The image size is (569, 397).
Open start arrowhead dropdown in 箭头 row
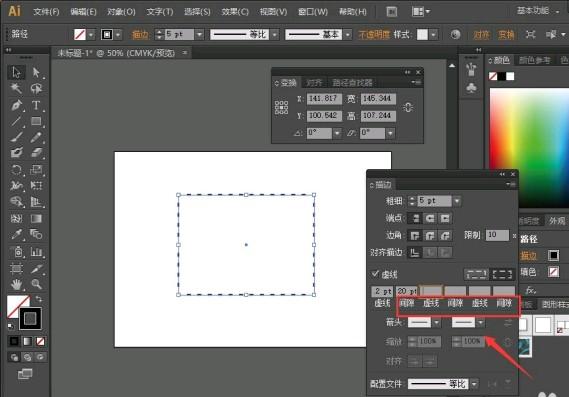(x=437, y=322)
